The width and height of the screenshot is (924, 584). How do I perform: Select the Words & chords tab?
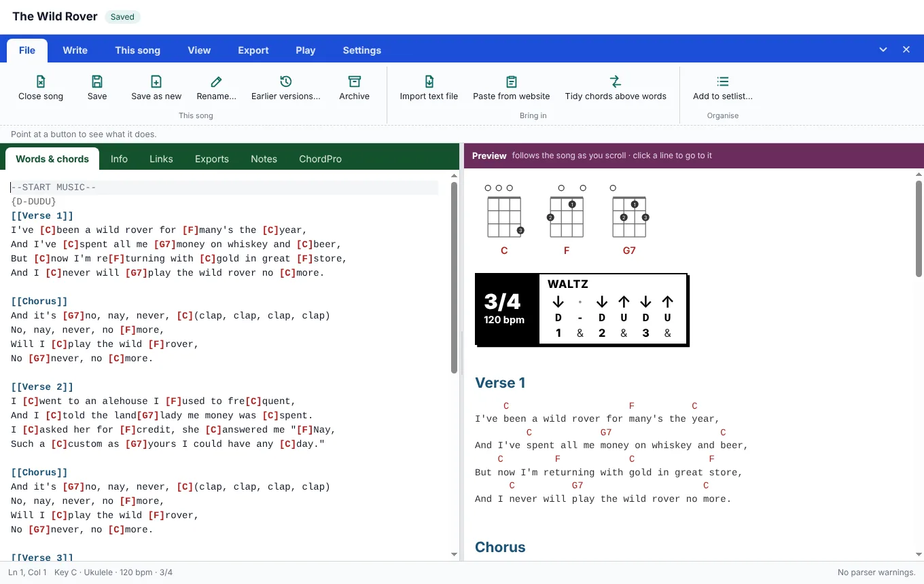[x=52, y=159]
